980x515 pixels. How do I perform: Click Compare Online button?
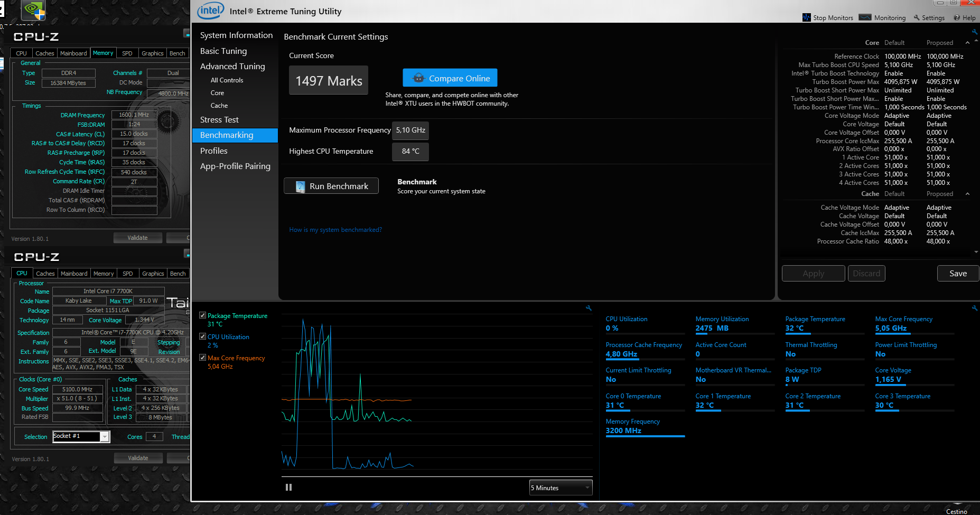tap(450, 78)
